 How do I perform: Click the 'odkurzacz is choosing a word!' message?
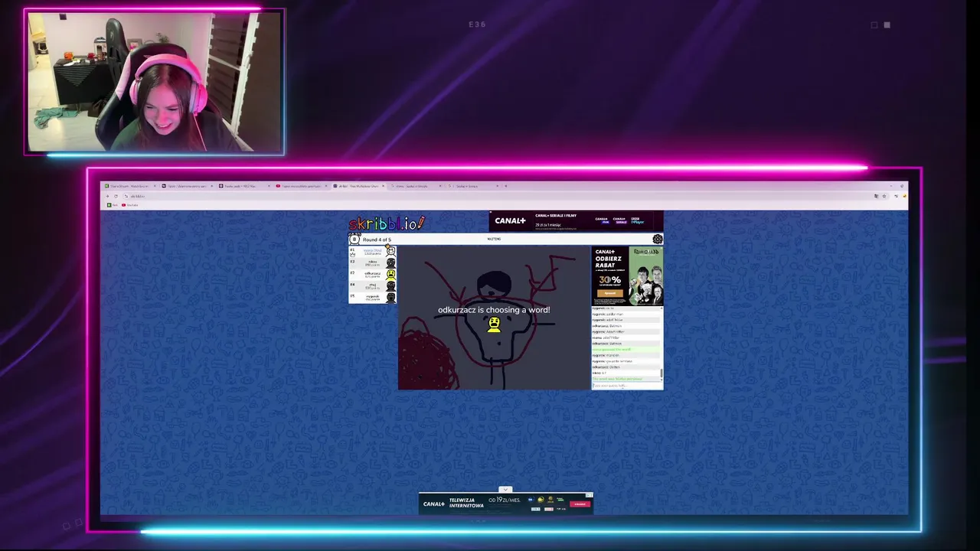coord(494,310)
